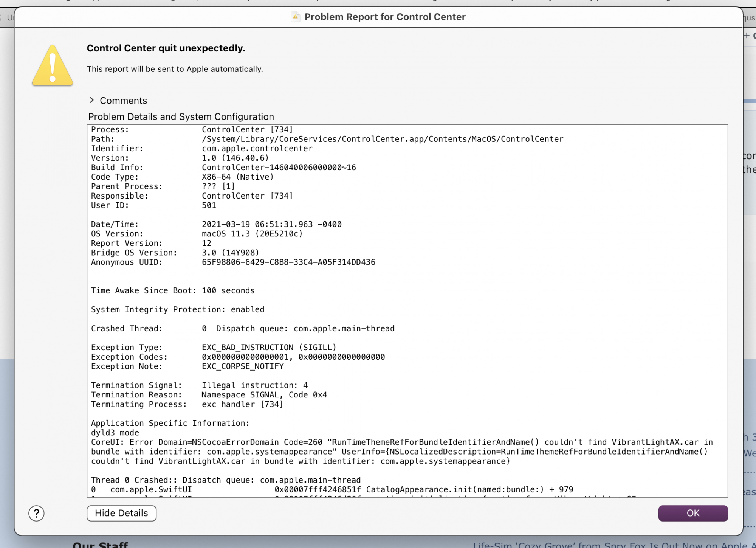Click the Problem Report for Control Center title
Viewport: 756px width, 548px height.
(385, 17)
